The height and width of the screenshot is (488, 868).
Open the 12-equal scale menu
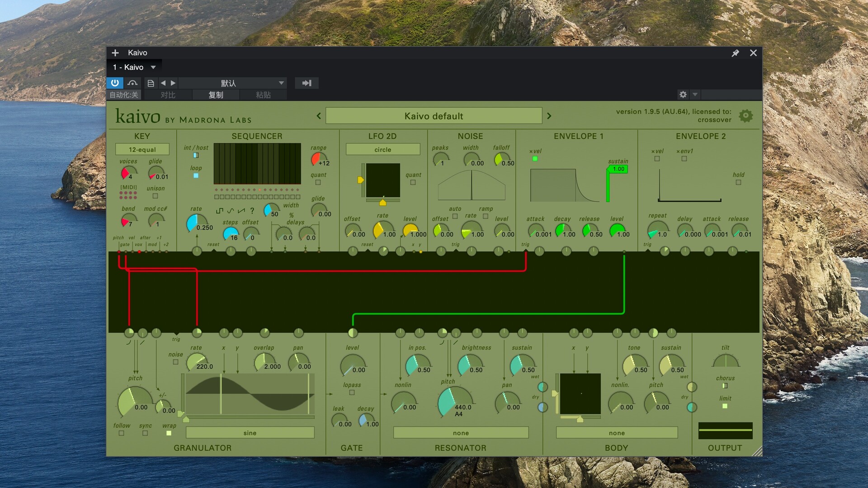142,149
